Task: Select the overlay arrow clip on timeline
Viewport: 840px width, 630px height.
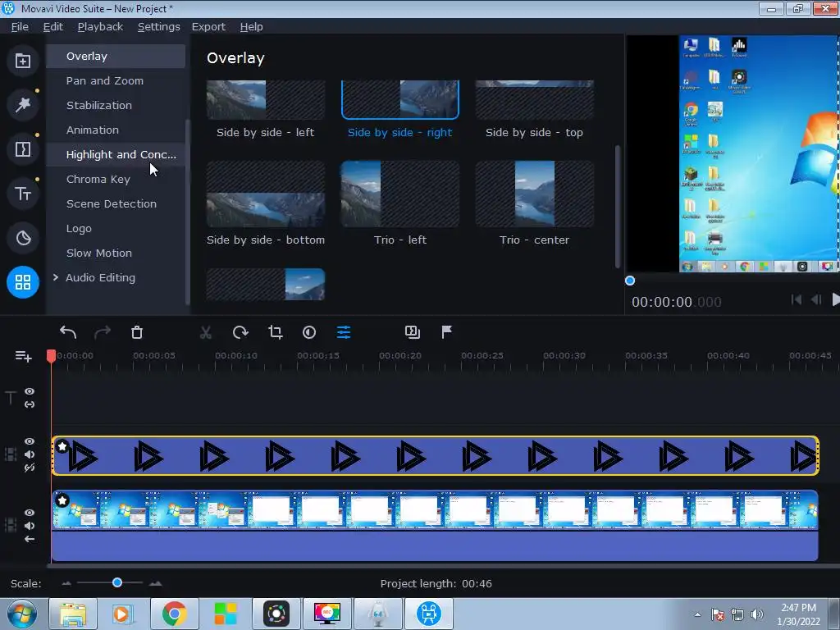Action: 435,456
